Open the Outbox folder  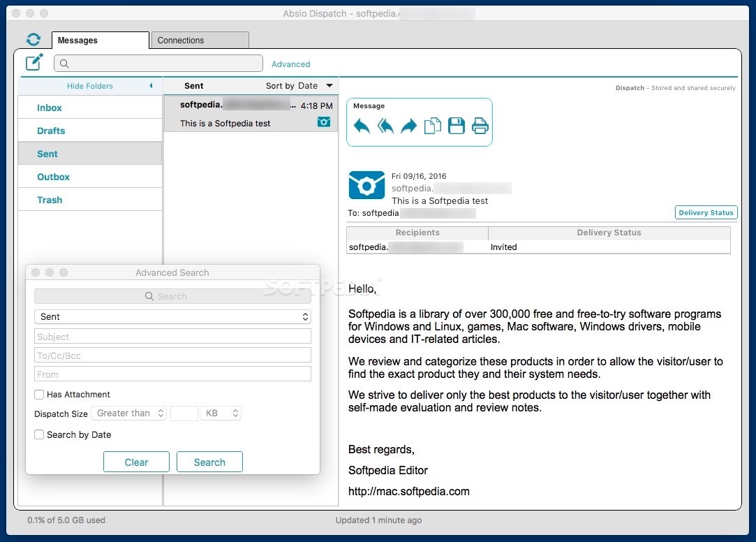pos(90,177)
